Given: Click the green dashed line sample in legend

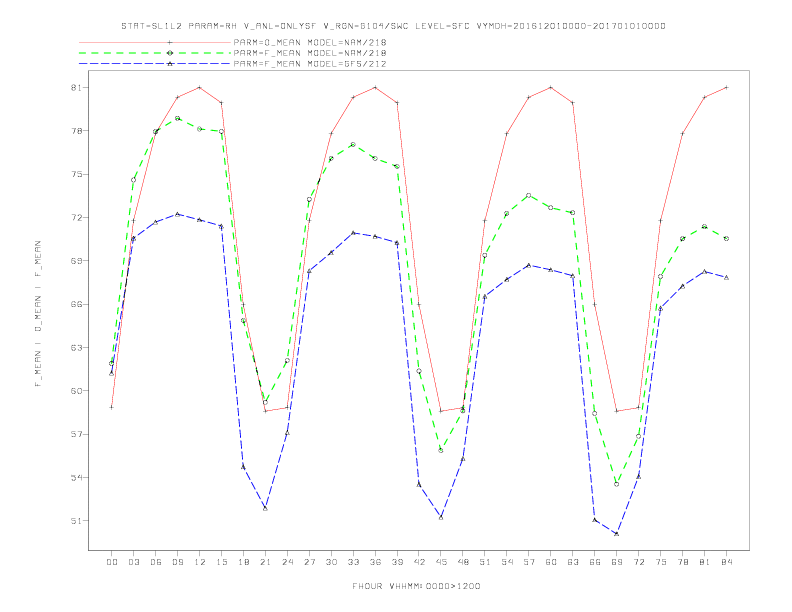Looking at the screenshot, I should 155,53.
